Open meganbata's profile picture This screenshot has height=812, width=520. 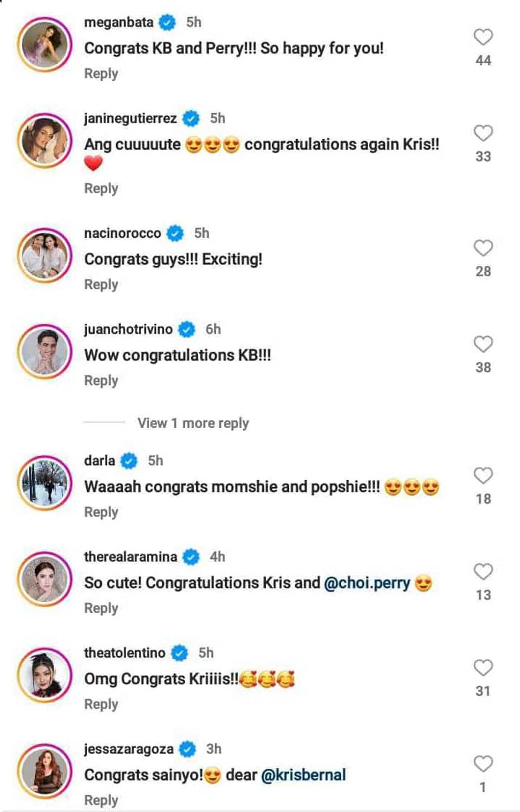[x=45, y=45]
